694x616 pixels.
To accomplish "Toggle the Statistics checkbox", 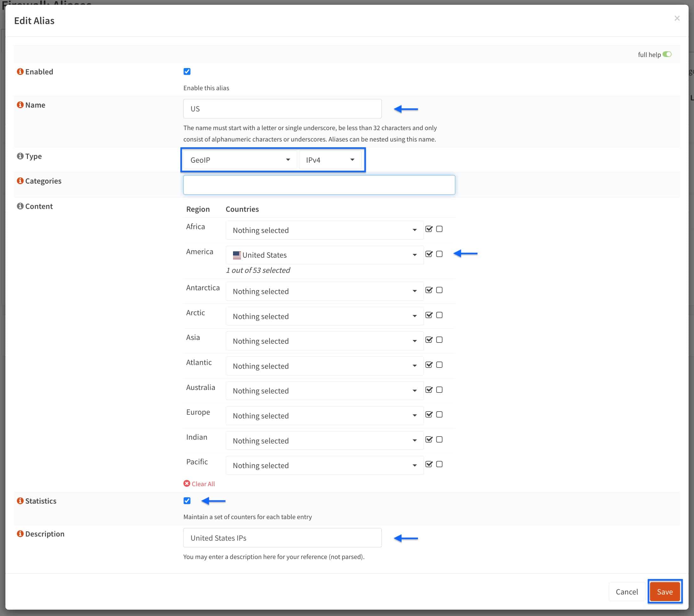I will click(x=187, y=501).
